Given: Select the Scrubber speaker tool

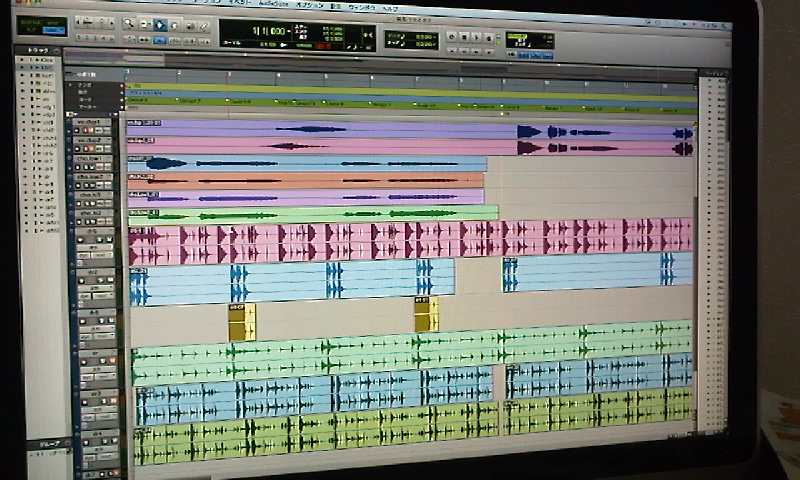Looking at the screenshot, I should [x=190, y=26].
